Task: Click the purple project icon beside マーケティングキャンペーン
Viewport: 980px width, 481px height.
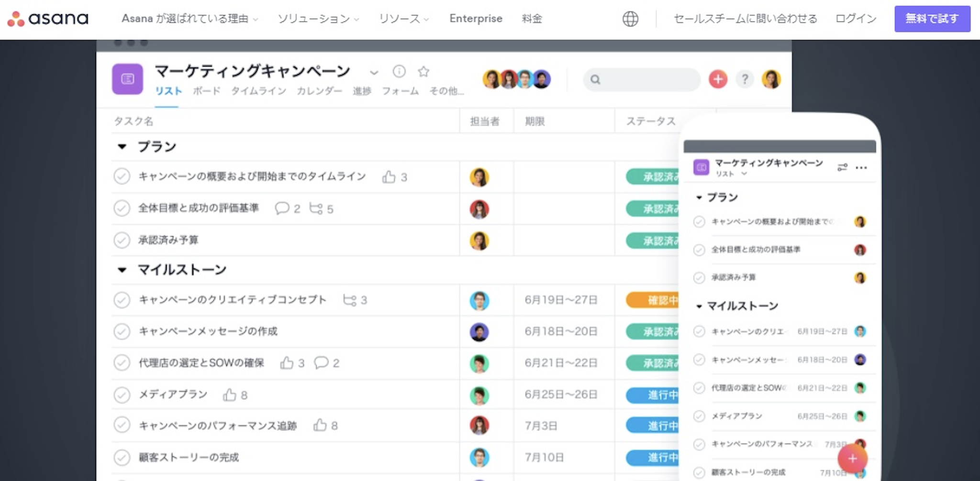Action: coord(128,79)
